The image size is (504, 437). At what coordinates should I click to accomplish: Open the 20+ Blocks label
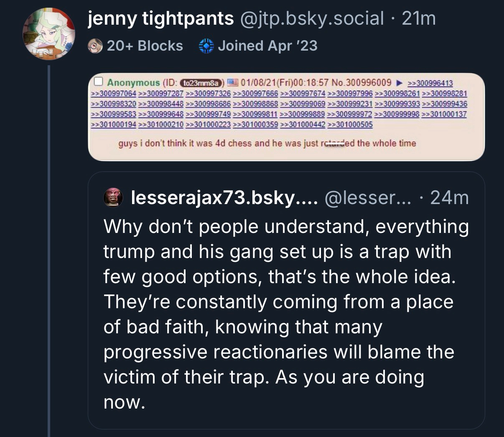(145, 46)
